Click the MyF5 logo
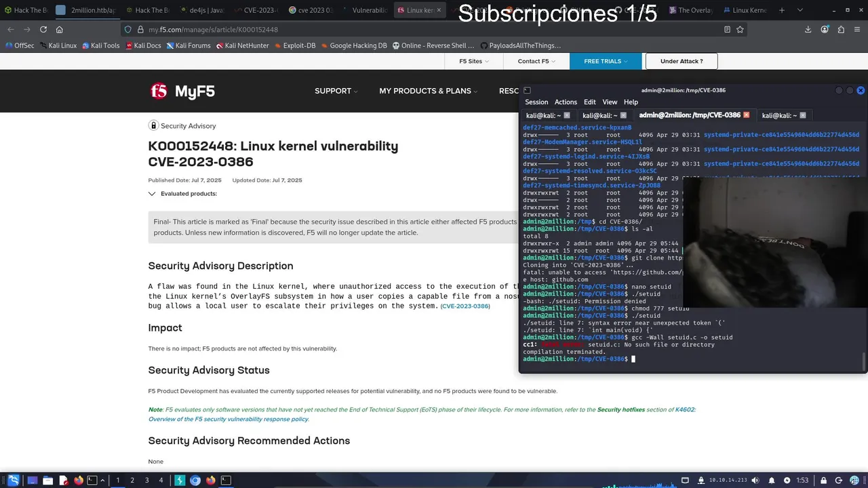868x488 pixels. (182, 91)
